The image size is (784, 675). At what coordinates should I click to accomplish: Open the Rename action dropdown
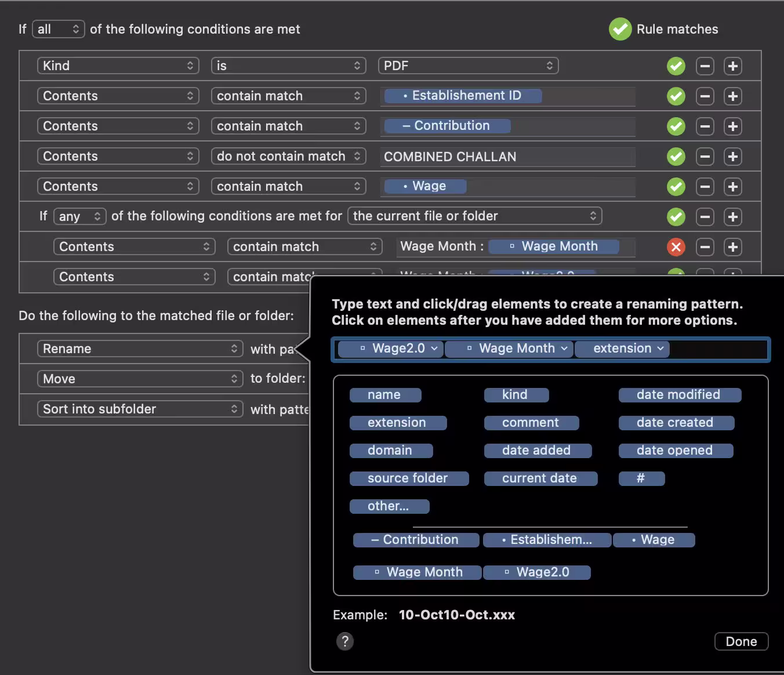[x=140, y=349]
